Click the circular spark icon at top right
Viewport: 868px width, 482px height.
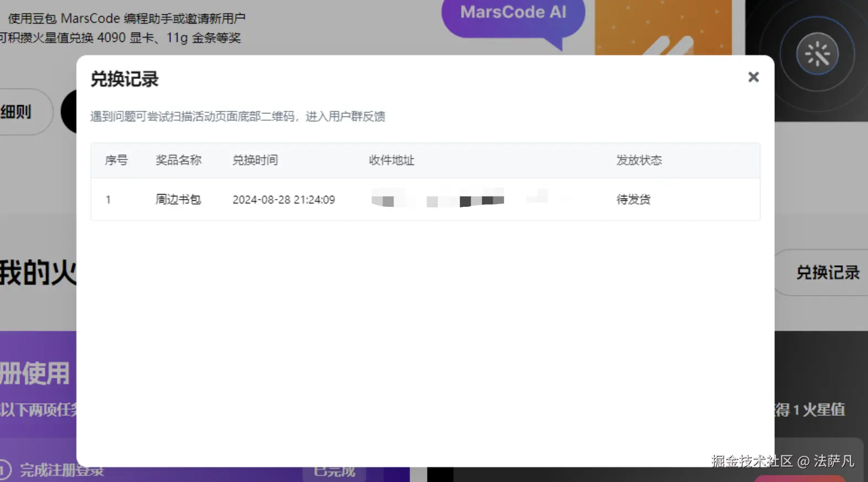coord(817,53)
